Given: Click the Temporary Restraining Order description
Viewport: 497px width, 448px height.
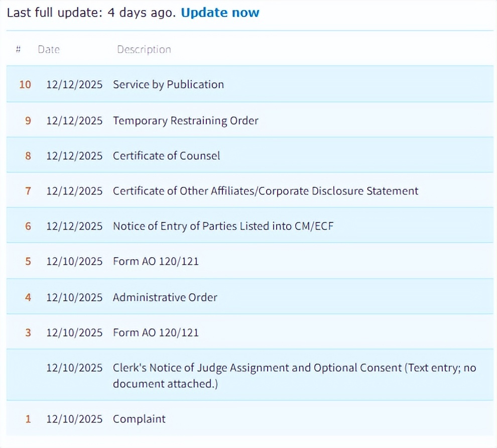Looking at the screenshot, I should click(x=185, y=121).
